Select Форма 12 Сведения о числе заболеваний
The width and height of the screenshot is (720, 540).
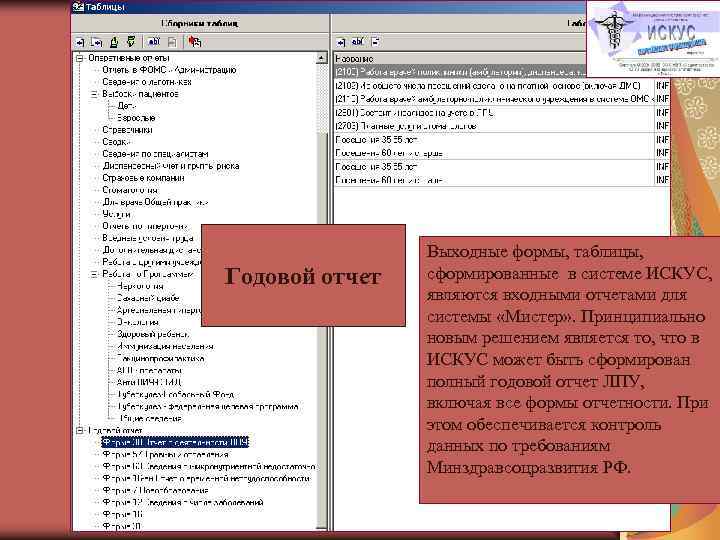point(183,502)
